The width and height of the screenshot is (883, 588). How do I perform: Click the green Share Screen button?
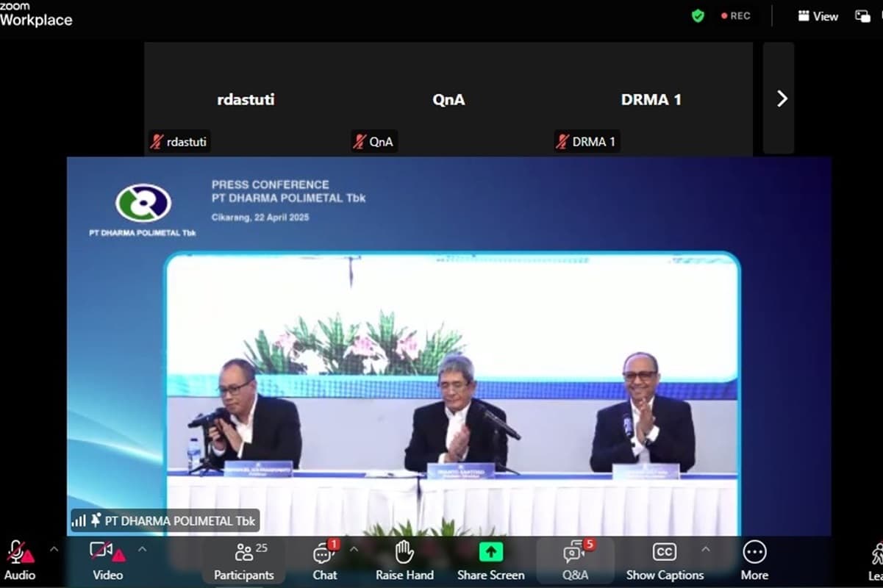[x=490, y=552]
